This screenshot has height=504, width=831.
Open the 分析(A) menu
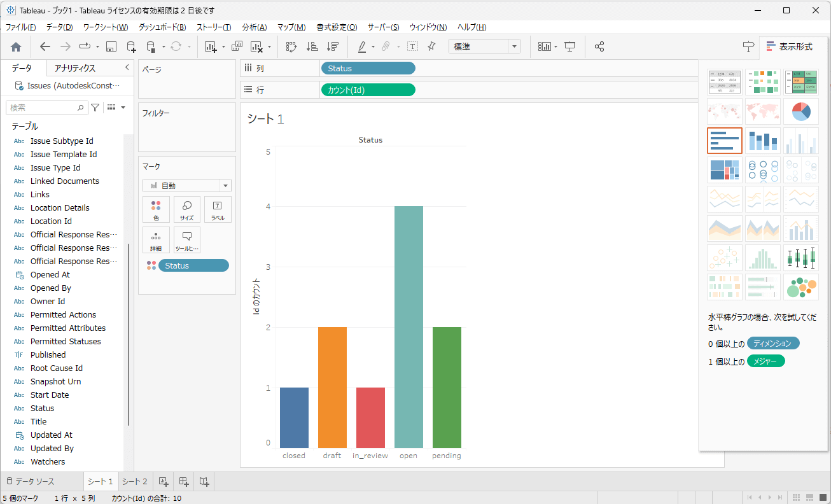(x=253, y=27)
